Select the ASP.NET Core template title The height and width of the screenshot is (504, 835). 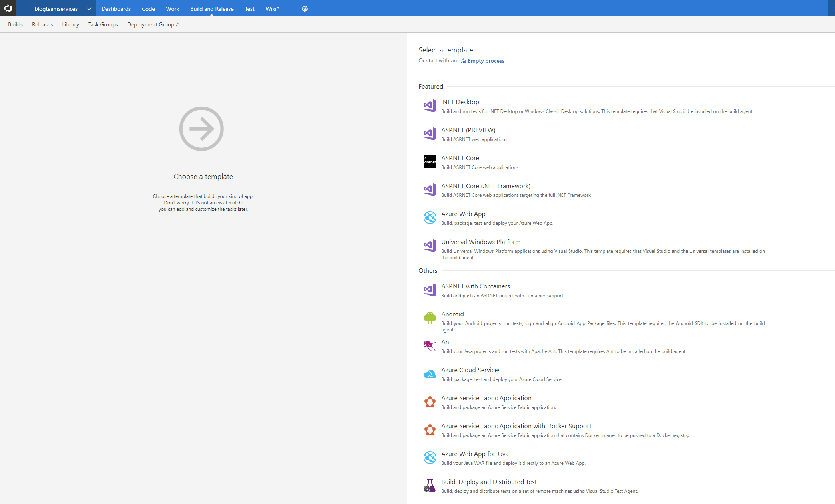460,158
